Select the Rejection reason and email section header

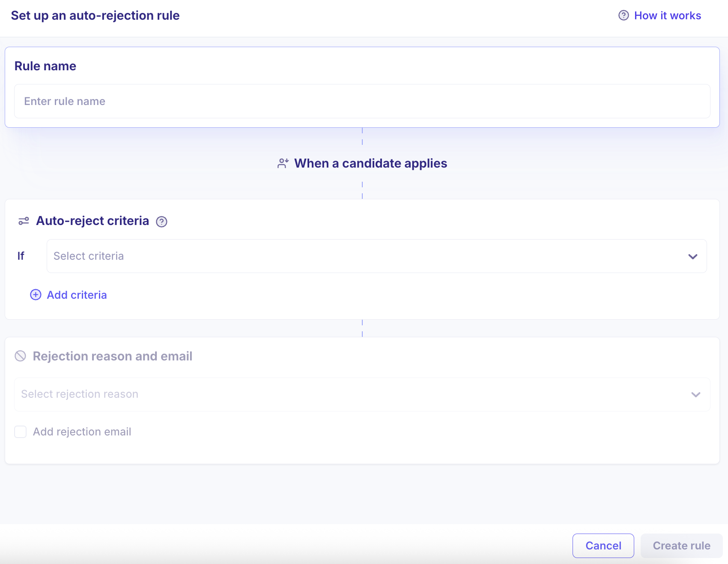[x=112, y=356]
